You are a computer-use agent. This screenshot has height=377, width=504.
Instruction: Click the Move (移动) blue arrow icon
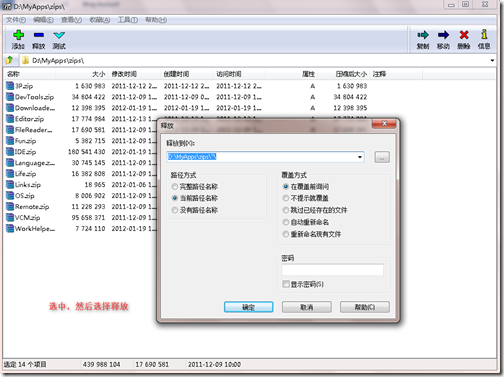[443, 35]
